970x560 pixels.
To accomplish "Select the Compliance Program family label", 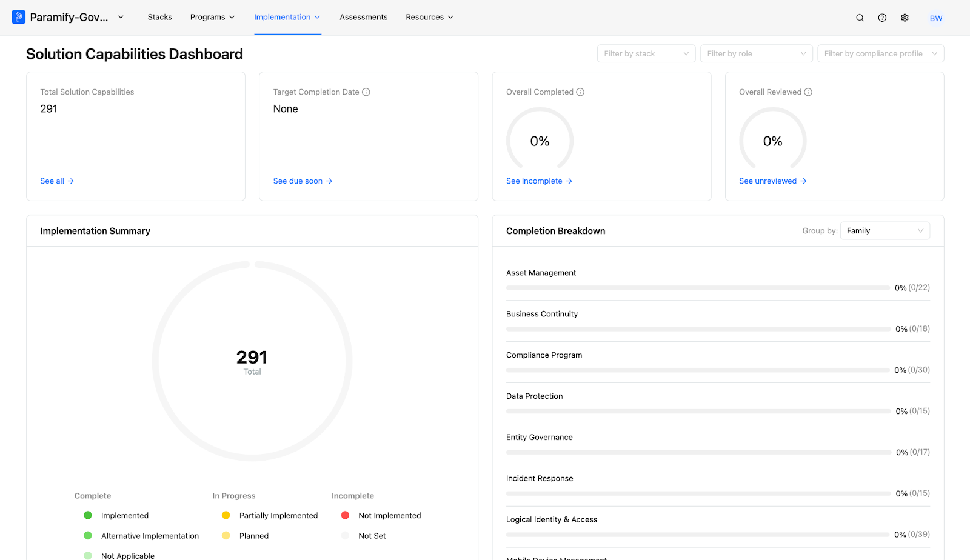I will coord(544,355).
